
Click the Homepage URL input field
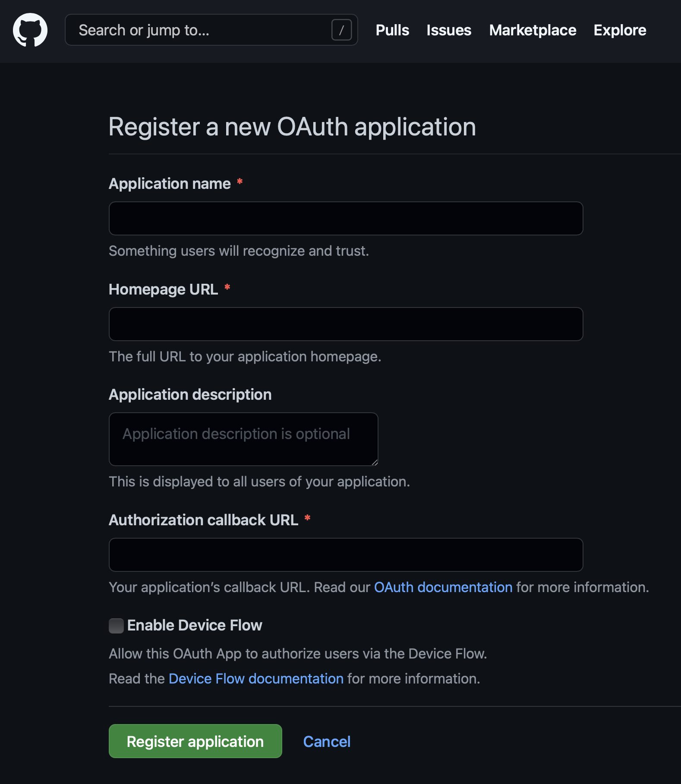(345, 324)
